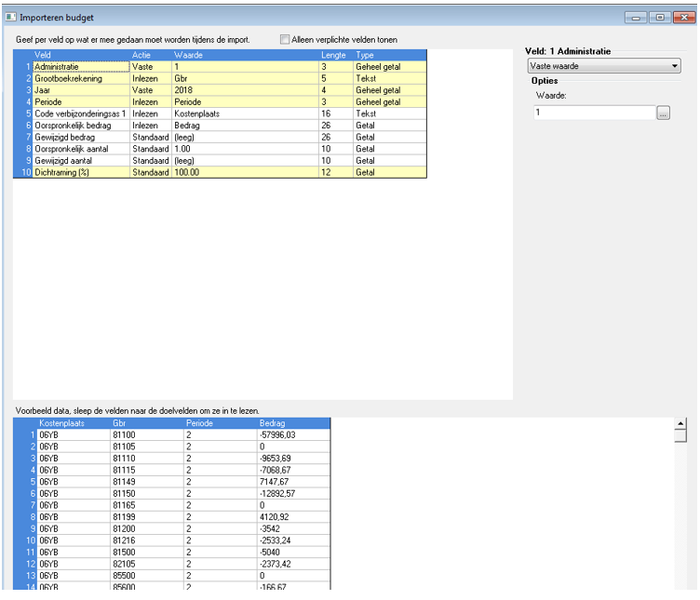
Task: Maximize the Importeren budget window
Action: (660, 18)
